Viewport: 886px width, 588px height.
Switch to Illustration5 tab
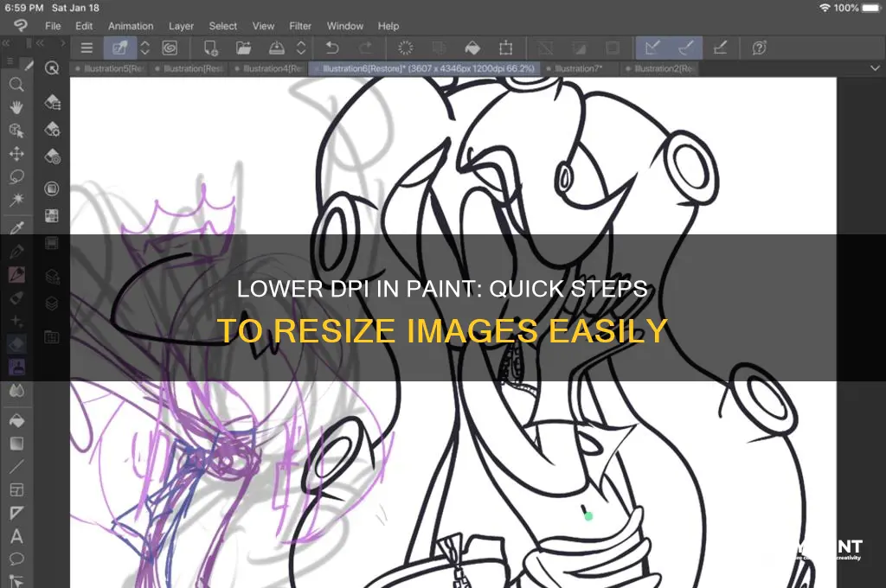click(110, 68)
